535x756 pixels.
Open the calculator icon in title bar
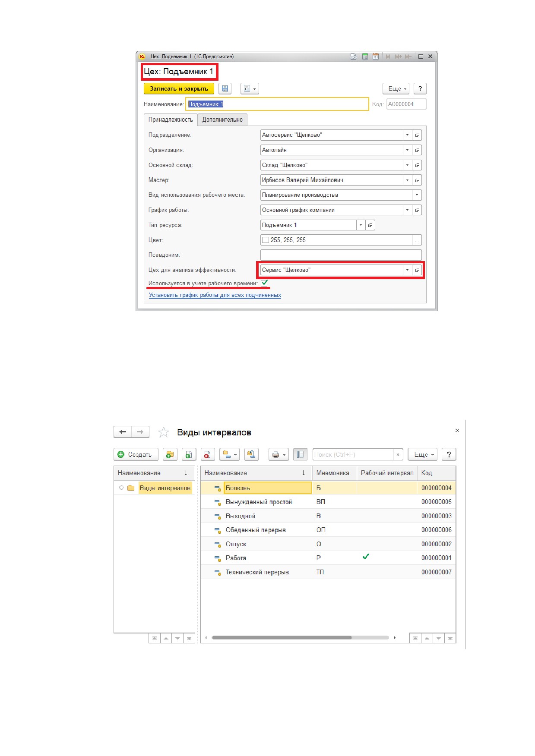(365, 57)
